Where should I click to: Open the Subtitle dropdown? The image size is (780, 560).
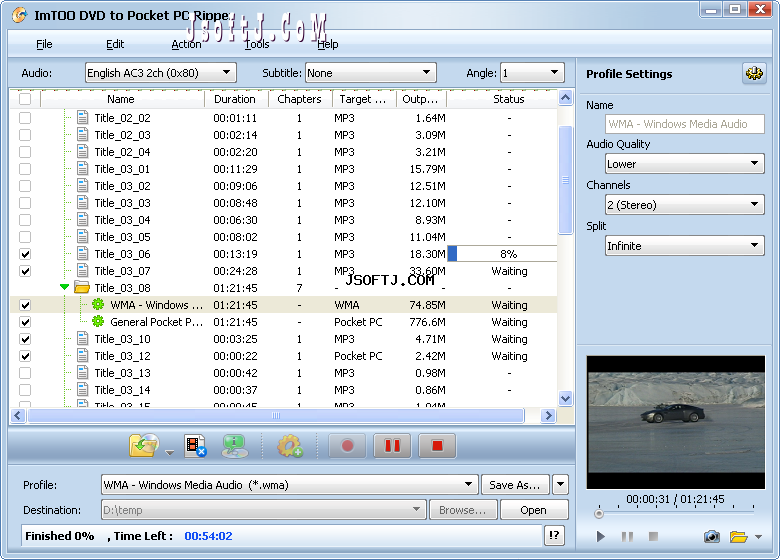click(371, 73)
